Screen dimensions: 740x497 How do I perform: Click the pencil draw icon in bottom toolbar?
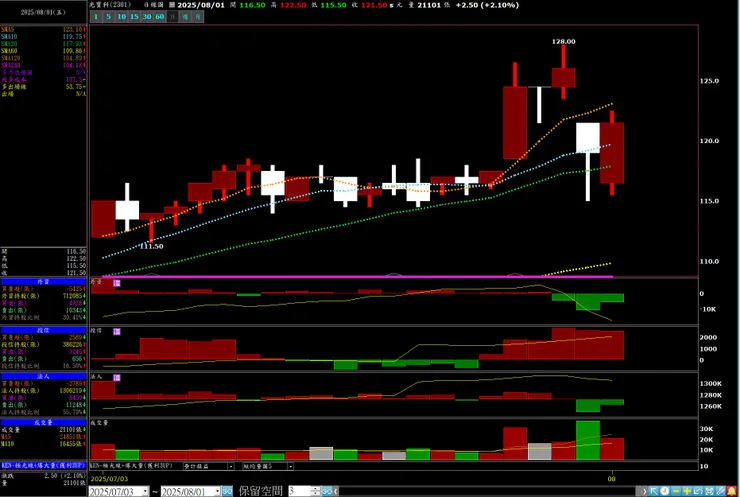point(720,491)
